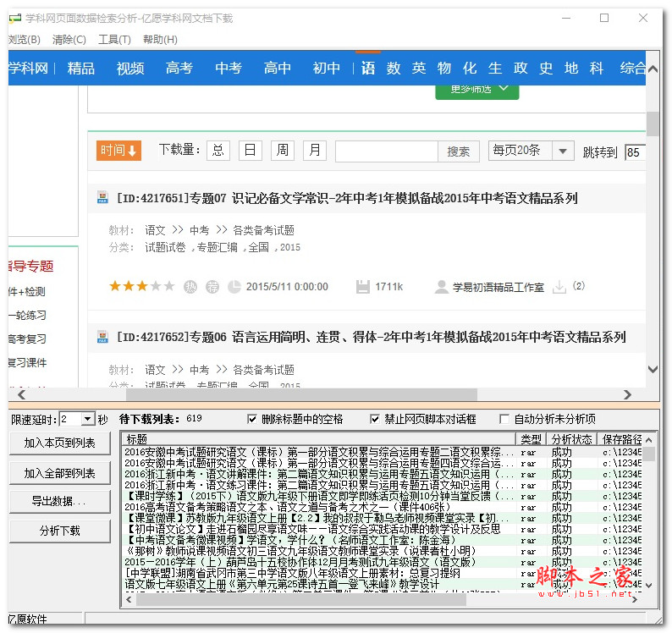Click the 复习课件 sidebar link

pos(27,362)
